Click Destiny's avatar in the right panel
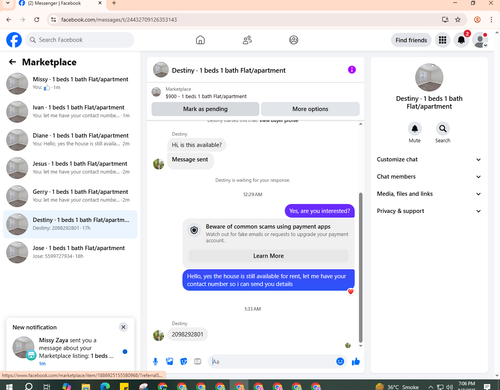The image size is (500, 390). pyautogui.click(x=429, y=77)
